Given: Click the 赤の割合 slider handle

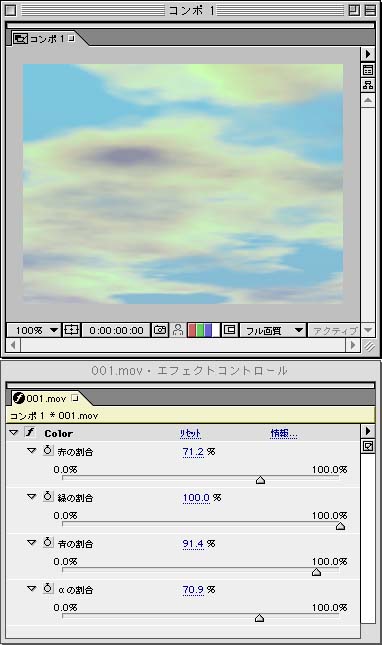Looking at the screenshot, I should pyautogui.click(x=260, y=480).
